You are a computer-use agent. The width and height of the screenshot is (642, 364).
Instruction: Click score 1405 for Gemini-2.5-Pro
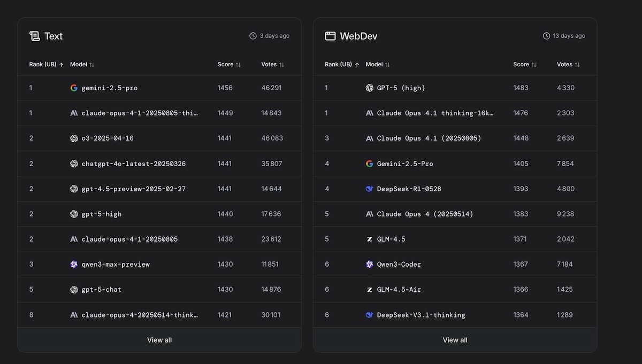click(x=521, y=164)
